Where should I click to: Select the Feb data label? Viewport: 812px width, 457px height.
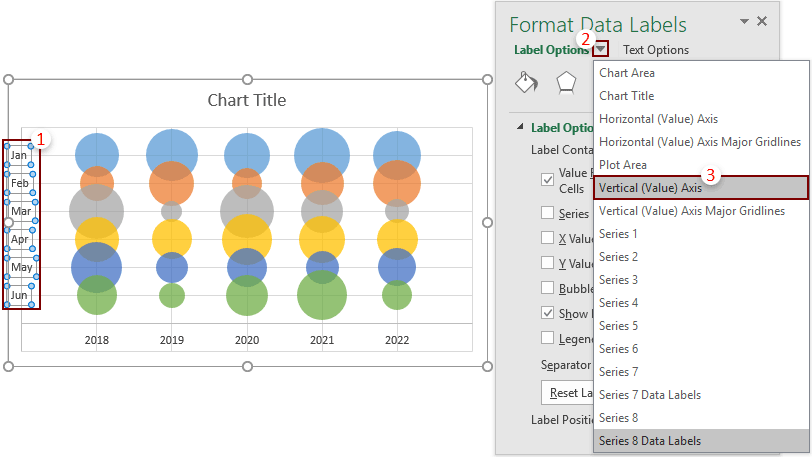20,183
